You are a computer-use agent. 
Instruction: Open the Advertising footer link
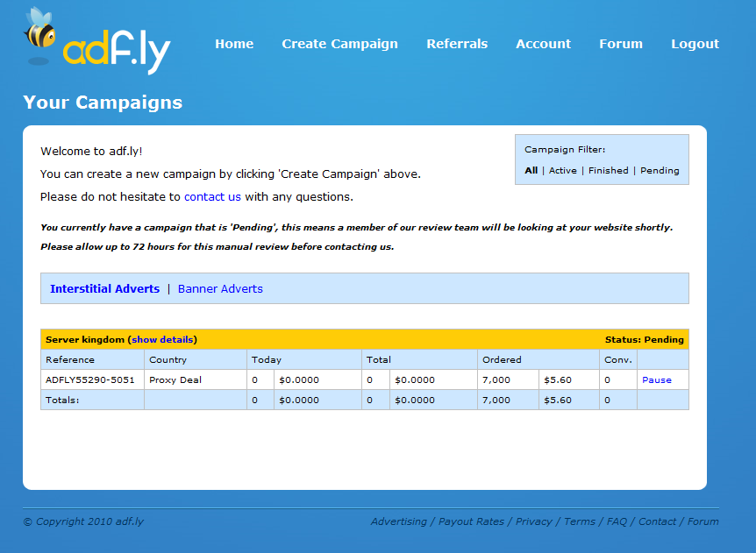(x=399, y=521)
